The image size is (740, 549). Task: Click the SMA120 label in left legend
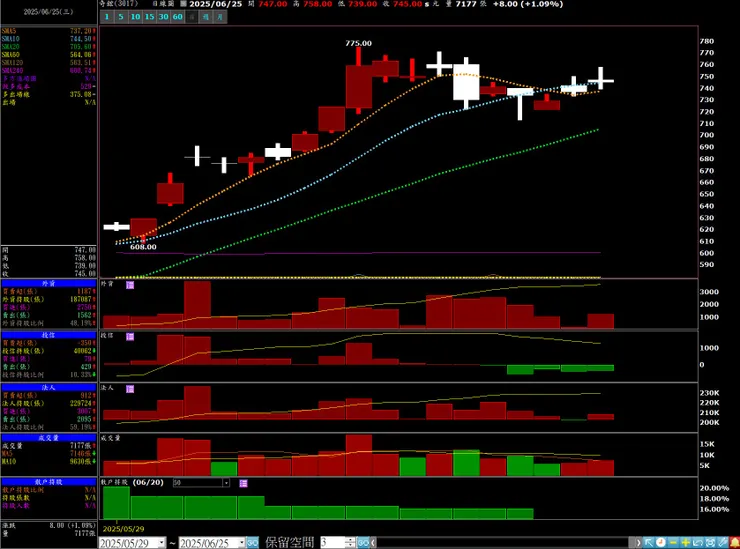coord(12,63)
